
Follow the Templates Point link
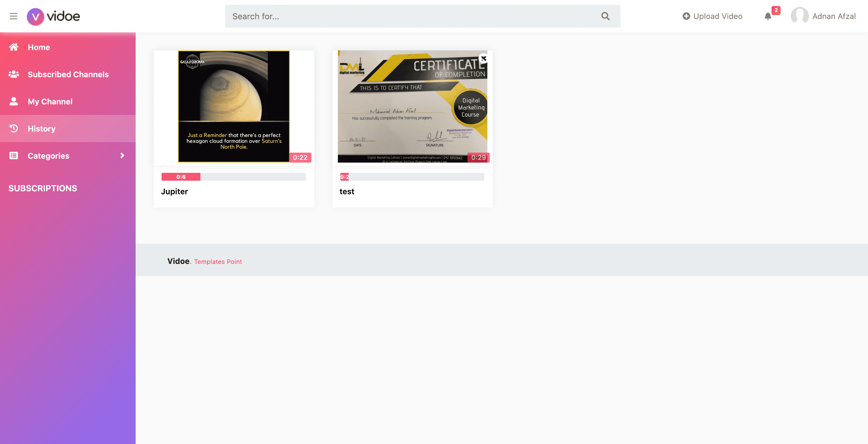click(x=218, y=262)
